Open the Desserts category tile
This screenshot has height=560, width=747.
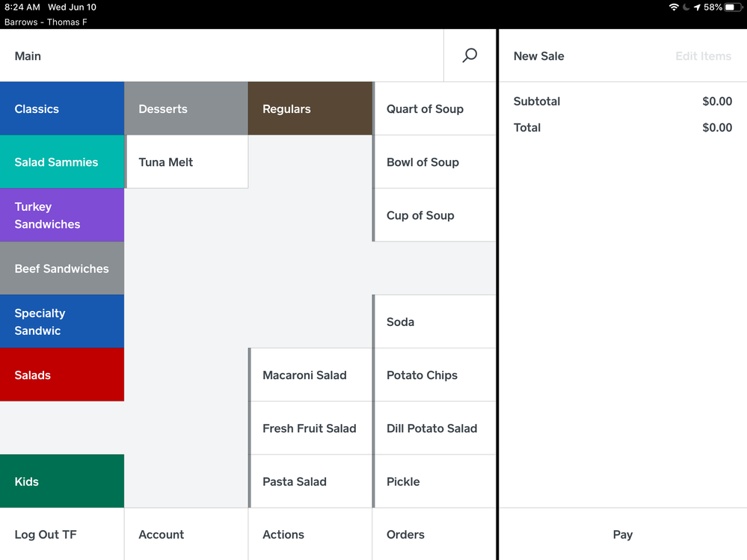click(186, 108)
